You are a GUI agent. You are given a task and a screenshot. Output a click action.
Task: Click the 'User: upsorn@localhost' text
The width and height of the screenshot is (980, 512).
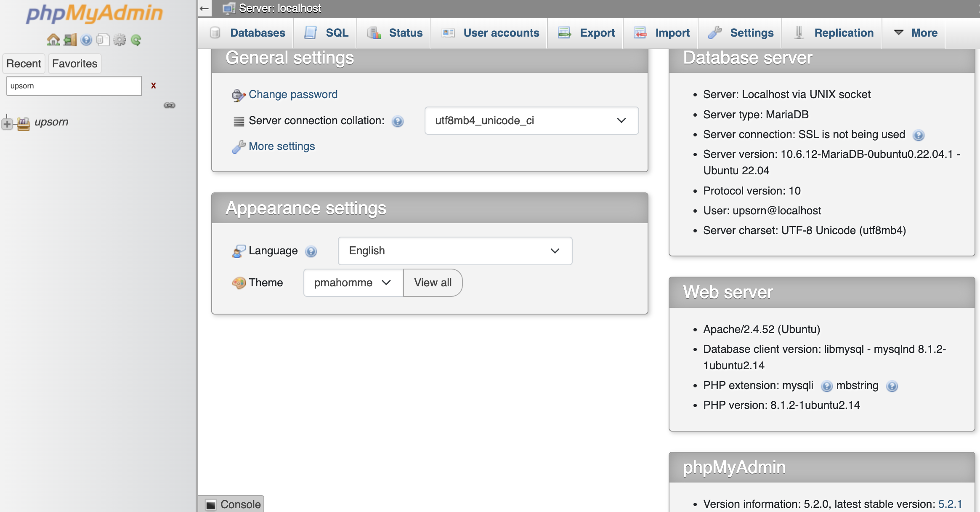pyautogui.click(x=762, y=211)
